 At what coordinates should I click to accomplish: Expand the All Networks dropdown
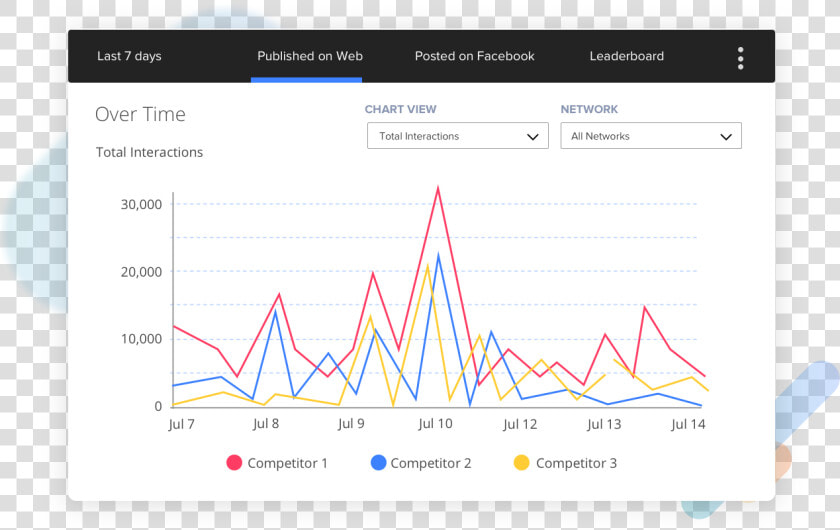pos(651,136)
